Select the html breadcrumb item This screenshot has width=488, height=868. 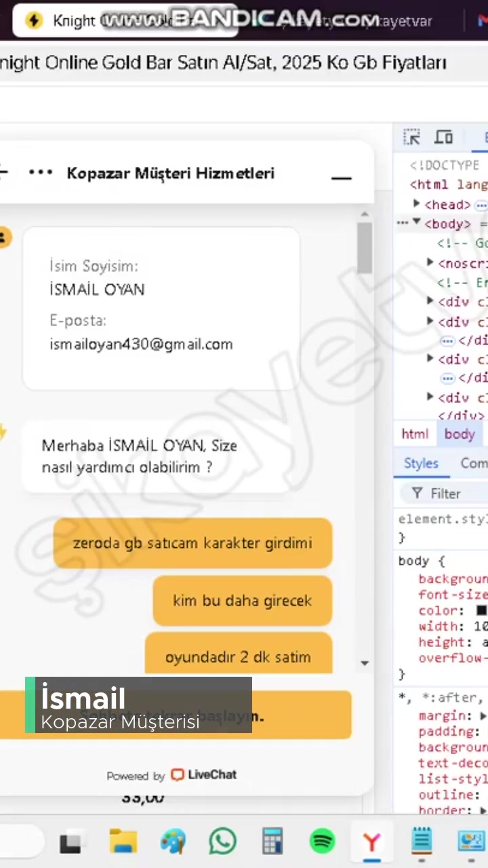415,434
